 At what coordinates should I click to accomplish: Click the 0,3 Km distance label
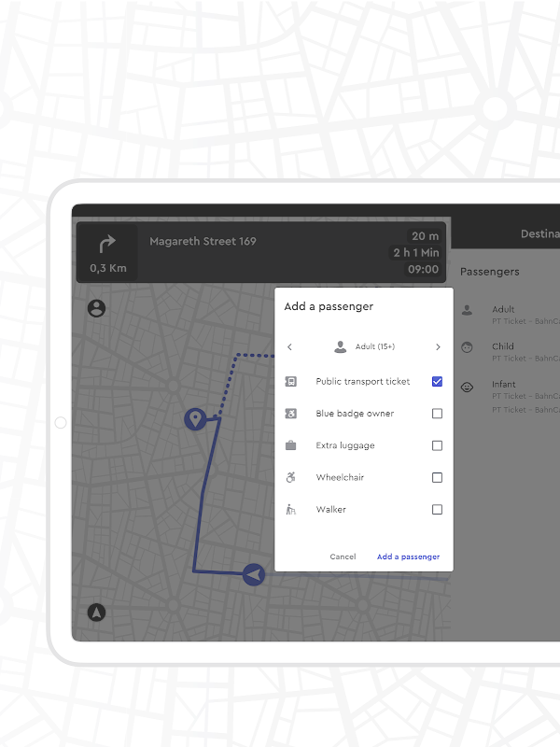pyautogui.click(x=108, y=268)
